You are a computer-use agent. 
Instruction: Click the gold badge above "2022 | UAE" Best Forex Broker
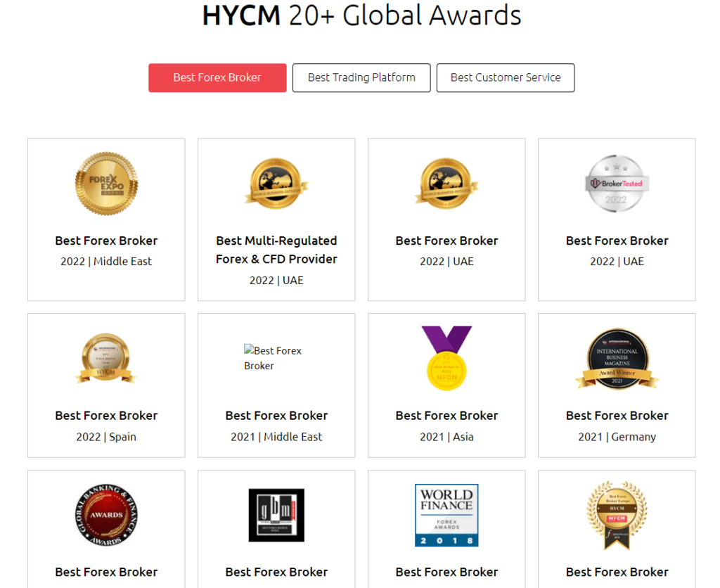tap(446, 182)
